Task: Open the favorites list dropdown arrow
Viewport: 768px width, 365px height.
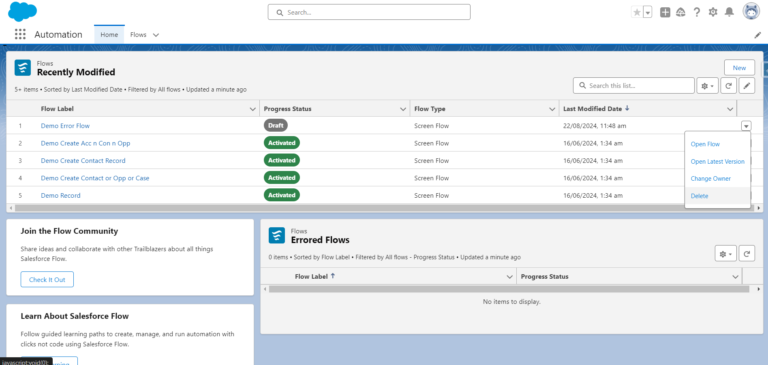Action: pos(648,13)
